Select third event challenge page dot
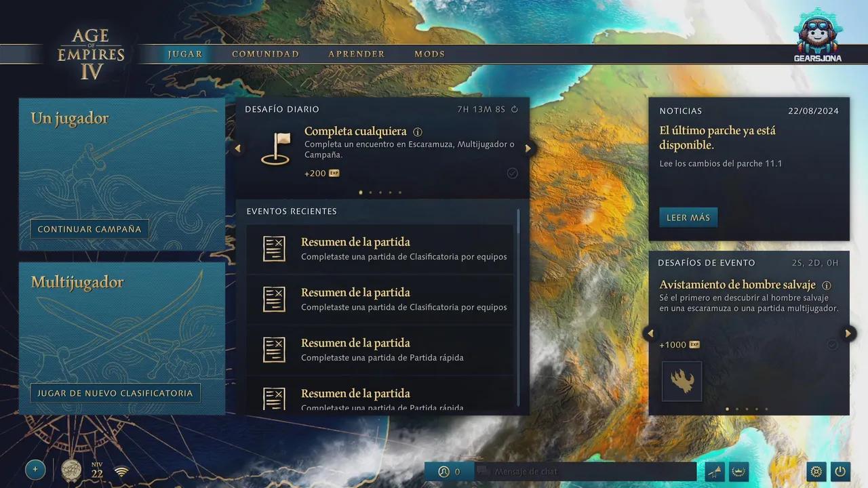 [747, 409]
